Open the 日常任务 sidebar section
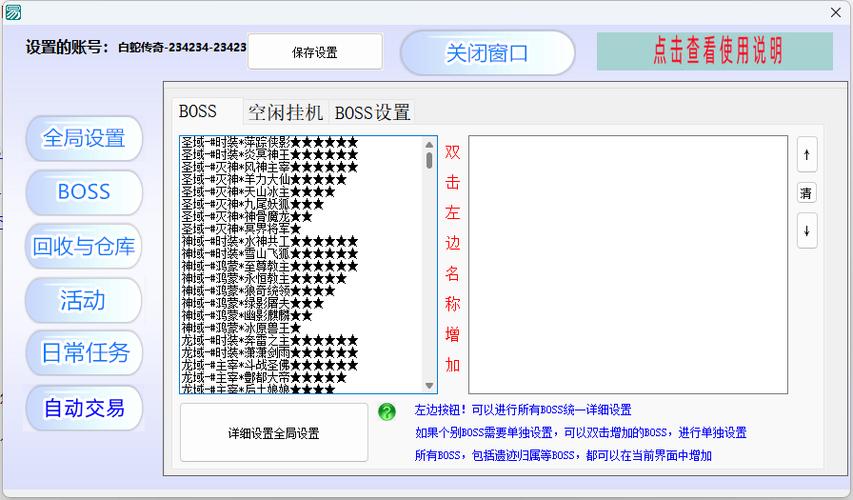 pos(84,353)
